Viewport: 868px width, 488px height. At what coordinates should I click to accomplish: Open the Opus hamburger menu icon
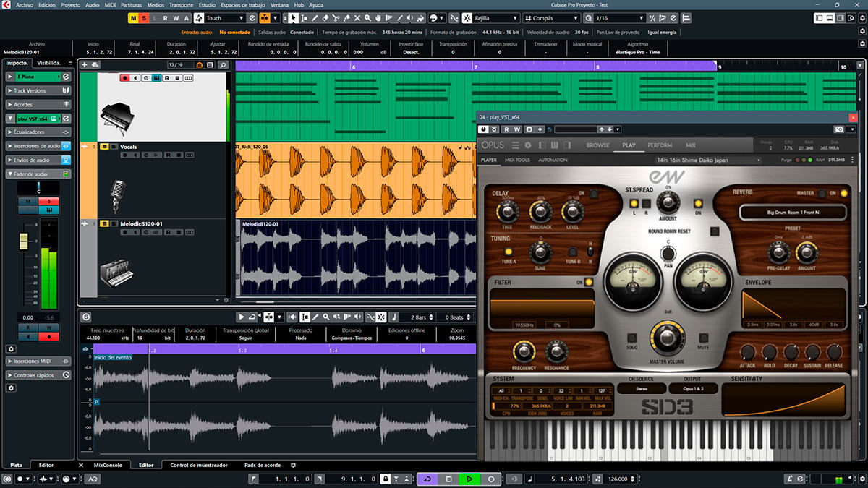[515, 145]
